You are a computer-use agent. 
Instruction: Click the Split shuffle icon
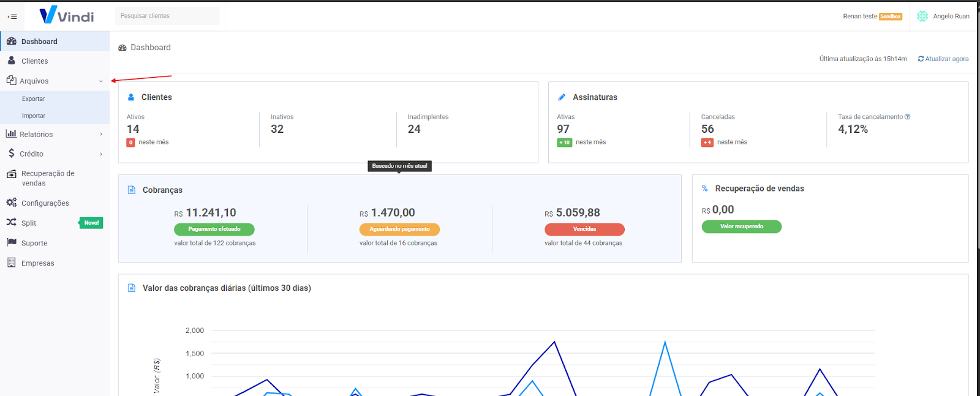(11, 222)
